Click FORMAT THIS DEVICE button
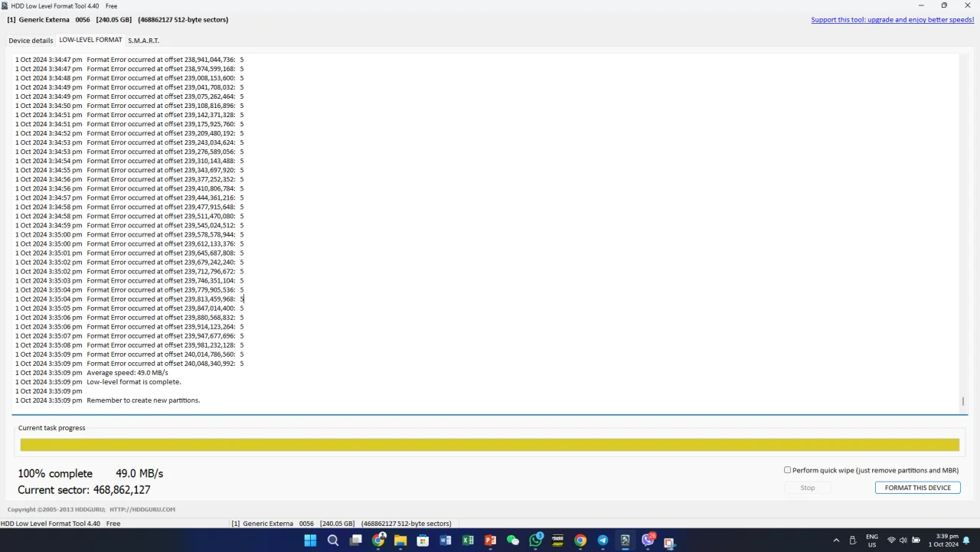This screenshot has width=980, height=552. tap(917, 488)
